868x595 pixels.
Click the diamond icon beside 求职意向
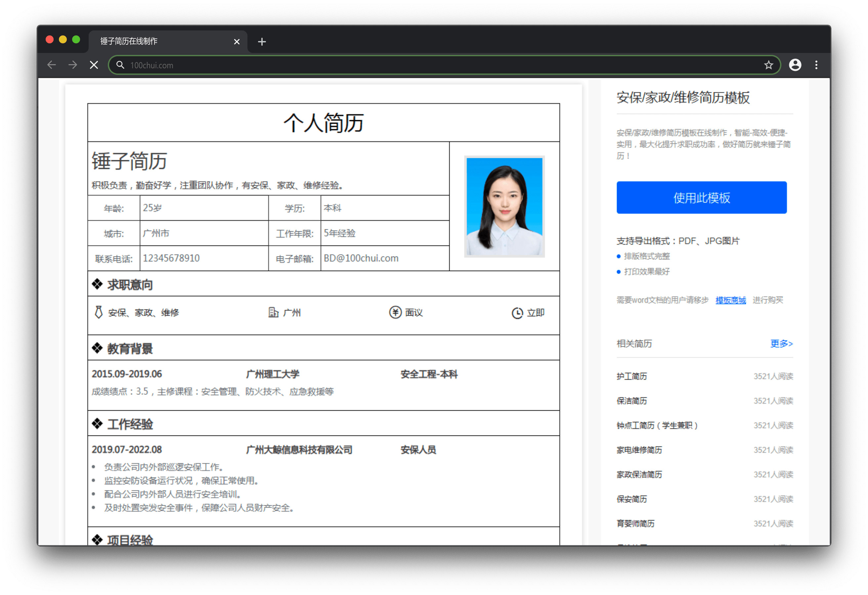(x=97, y=284)
